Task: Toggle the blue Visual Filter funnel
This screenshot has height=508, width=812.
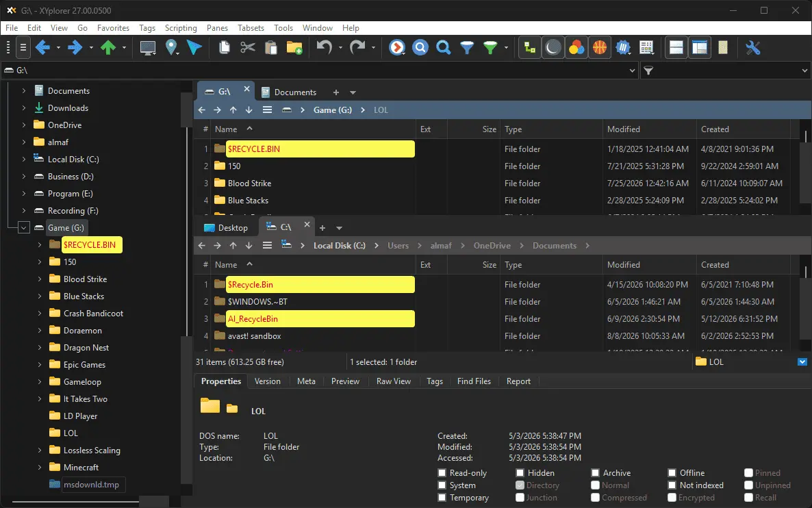Action: [x=467, y=48]
